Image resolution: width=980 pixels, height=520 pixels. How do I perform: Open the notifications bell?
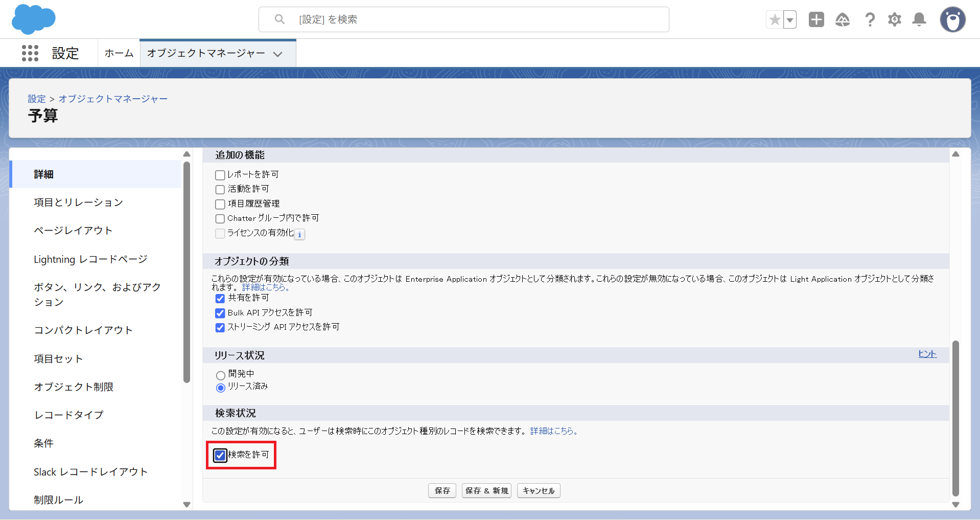(919, 20)
